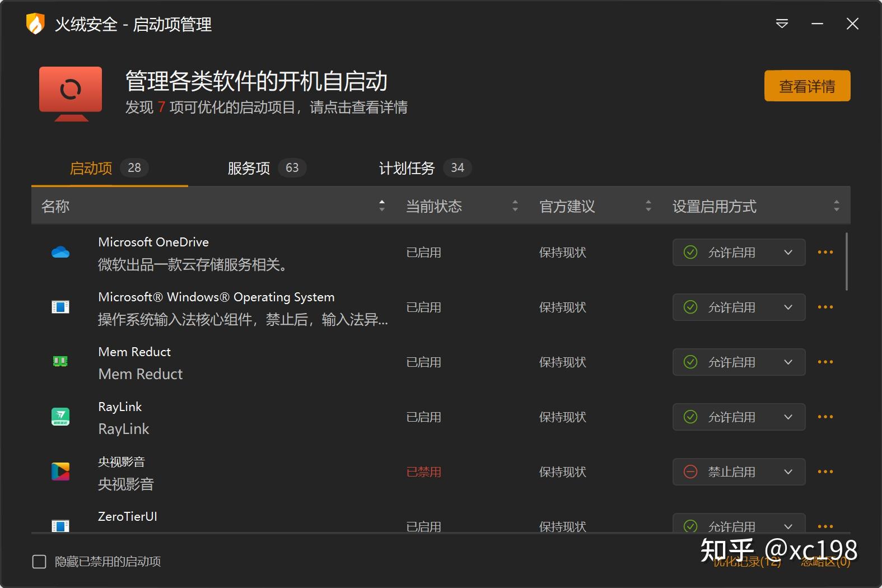The height and width of the screenshot is (588, 882).
Task: Switch to the 服务项 tab
Action: [267, 168]
